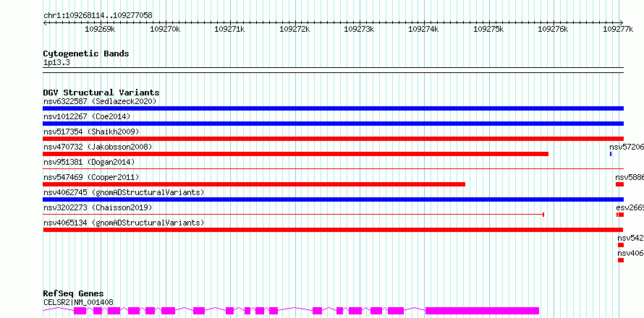Viewport: 644px width, 318px height.
Task: Open the nsv6322587 (Sedlazeck2020) label
Action: (x=100, y=101)
